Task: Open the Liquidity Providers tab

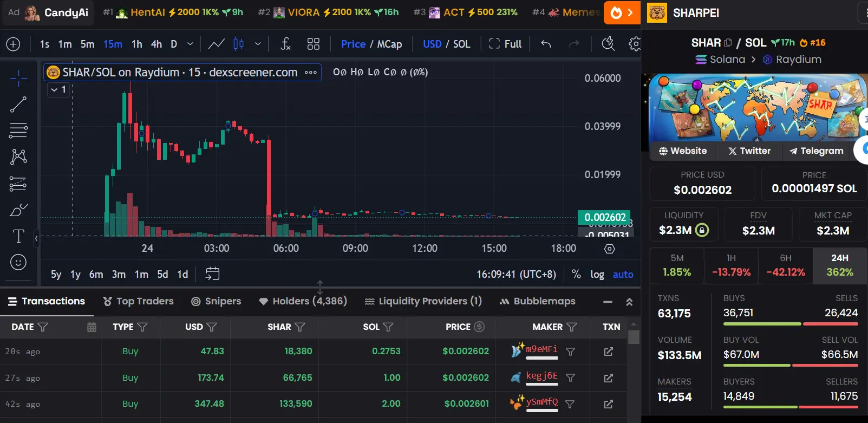Action: (x=423, y=301)
